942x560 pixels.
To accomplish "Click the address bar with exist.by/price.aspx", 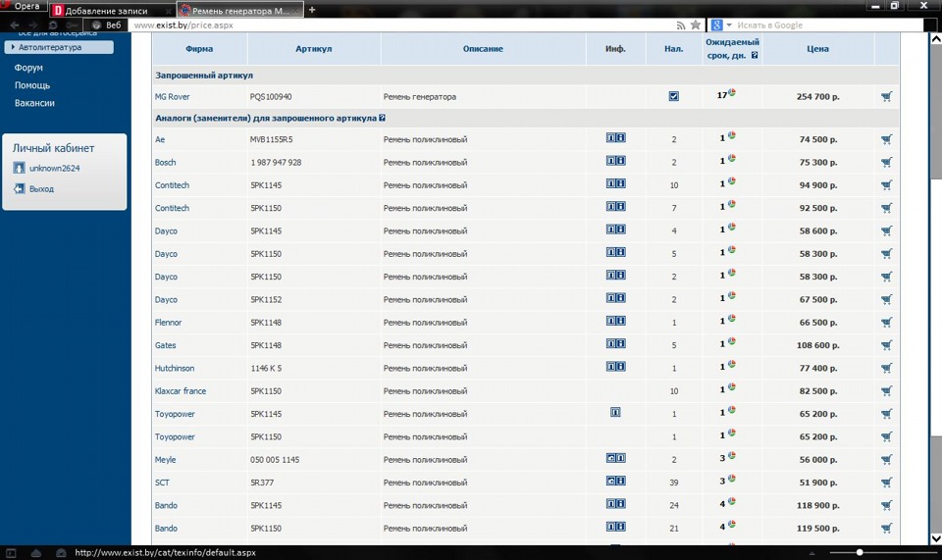I will (402, 25).
